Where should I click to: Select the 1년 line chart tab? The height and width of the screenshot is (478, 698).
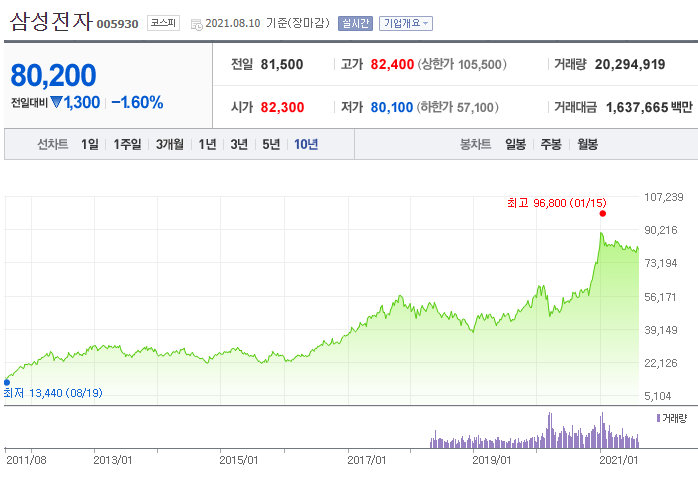click(x=207, y=144)
